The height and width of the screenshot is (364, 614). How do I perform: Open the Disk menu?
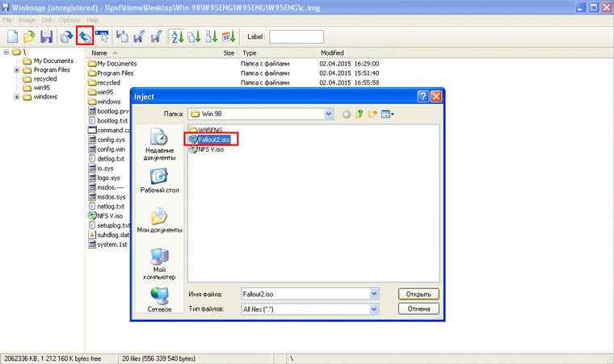[x=48, y=20]
